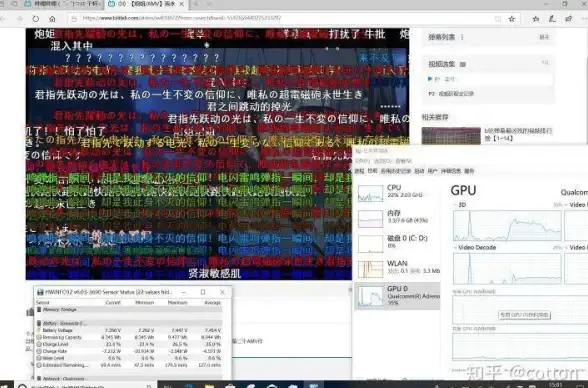
Task: Click the Current column header in HWiNFO
Action: (x=113, y=303)
